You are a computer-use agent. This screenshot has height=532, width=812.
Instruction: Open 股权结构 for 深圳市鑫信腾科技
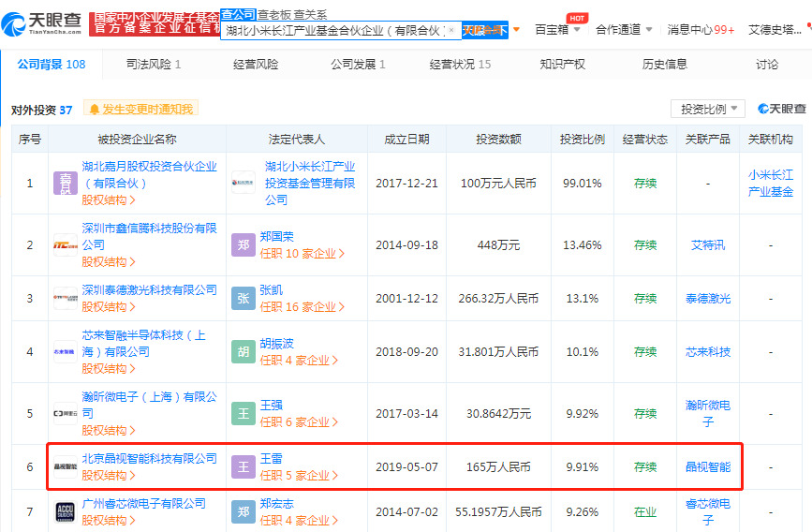pos(109,261)
